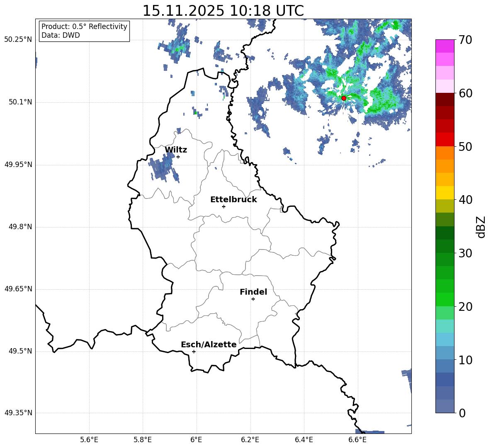Click the dark green swatch above 30 dBZ
The height and width of the screenshot is (448, 491).
pos(445,246)
